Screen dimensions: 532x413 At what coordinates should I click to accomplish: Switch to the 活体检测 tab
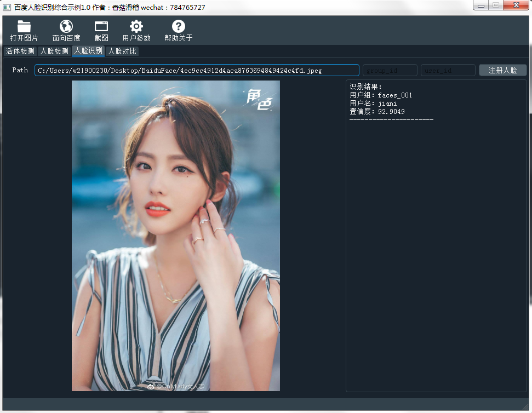point(20,51)
